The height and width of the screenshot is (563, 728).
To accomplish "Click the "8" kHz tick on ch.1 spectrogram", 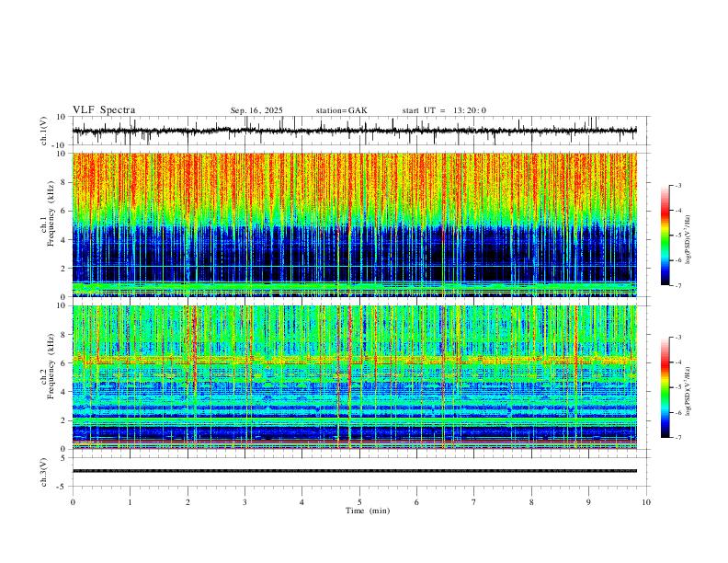I will (64, 182).
